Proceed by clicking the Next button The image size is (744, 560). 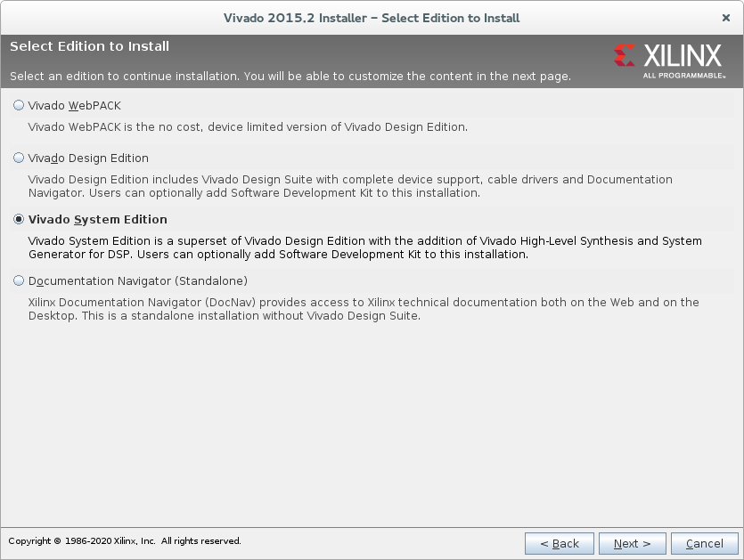click(633, 543)
